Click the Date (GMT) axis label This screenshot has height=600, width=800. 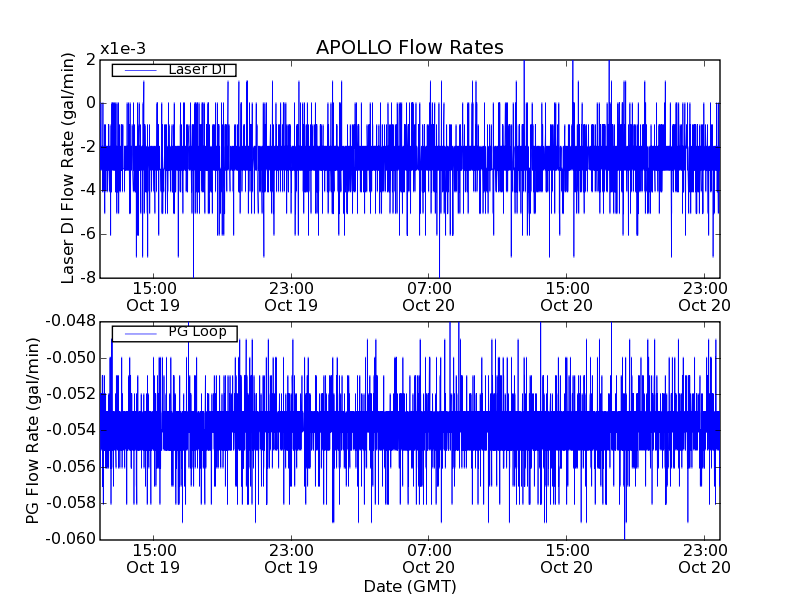click(x=410, y=587)
